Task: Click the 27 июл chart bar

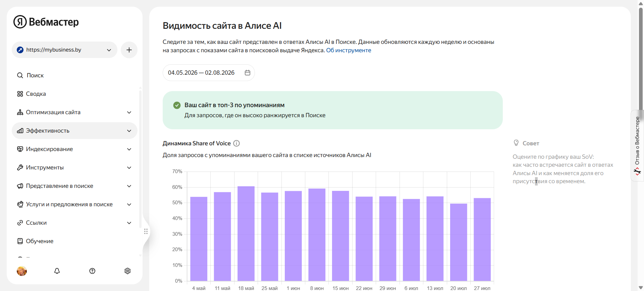Action: tap(482, 239)
